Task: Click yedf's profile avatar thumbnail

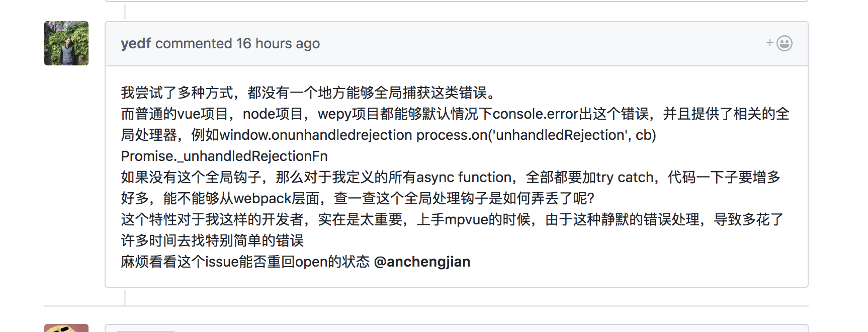Action: (x=66, y=43)
